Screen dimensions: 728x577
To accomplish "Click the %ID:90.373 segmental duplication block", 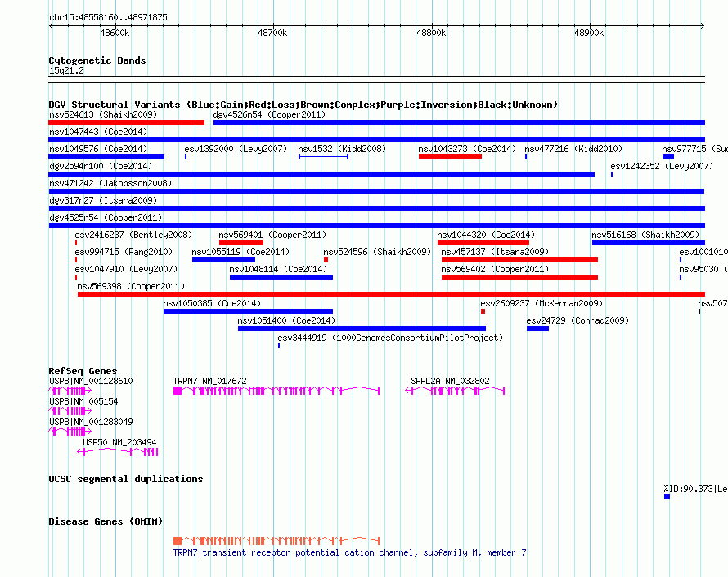I will tap(667, 497).
